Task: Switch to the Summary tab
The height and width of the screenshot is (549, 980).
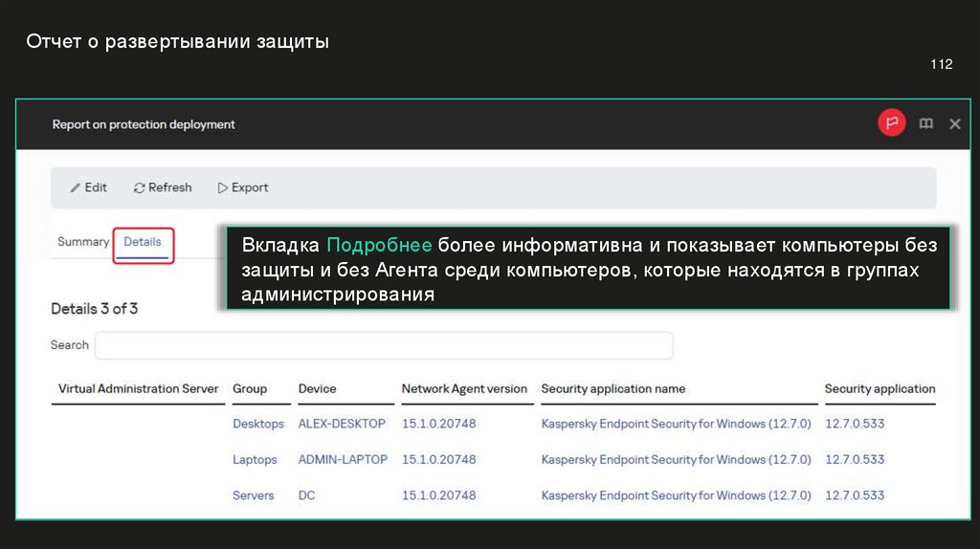Action: click(x=83, y=242)
